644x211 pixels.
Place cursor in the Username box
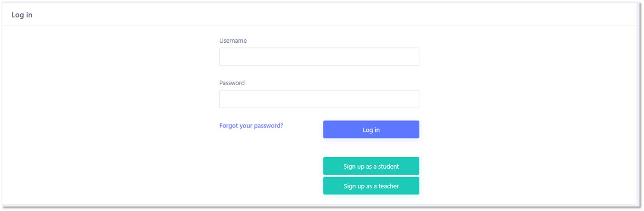(x=319, y=57)
